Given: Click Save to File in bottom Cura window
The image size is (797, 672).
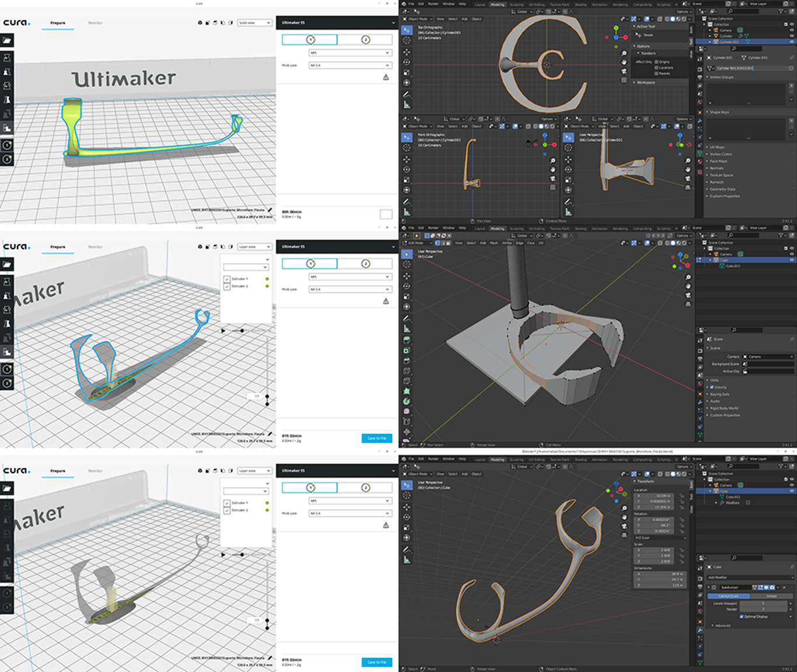Looking at the screenshot, I should (377, 662).
